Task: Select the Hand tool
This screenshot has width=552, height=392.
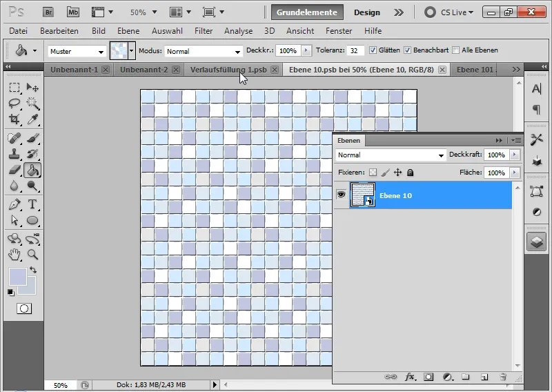Action: tap(14, 254)
